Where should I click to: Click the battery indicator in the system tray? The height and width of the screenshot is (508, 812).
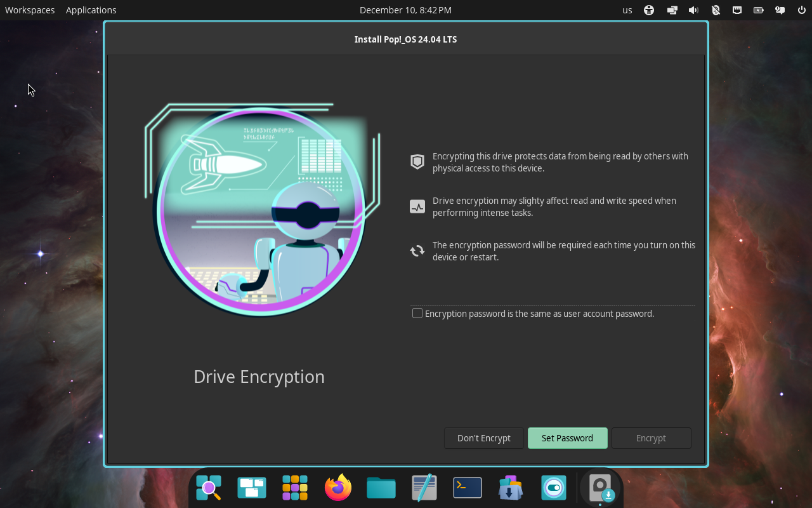[x=758, y=10]
